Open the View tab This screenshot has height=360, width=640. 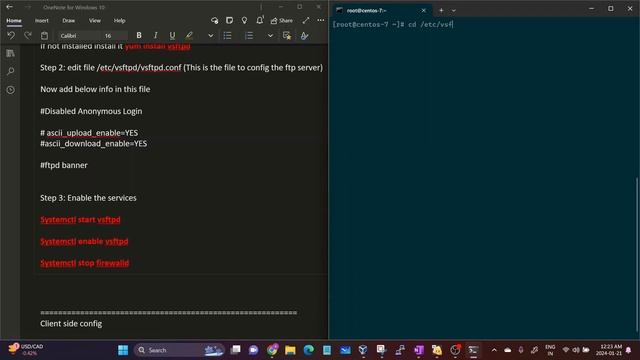[x=95, y=20]
